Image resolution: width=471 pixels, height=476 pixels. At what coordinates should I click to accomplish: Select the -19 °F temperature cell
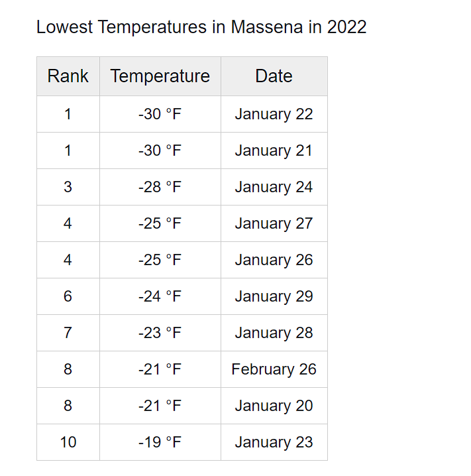pos(160,442)
